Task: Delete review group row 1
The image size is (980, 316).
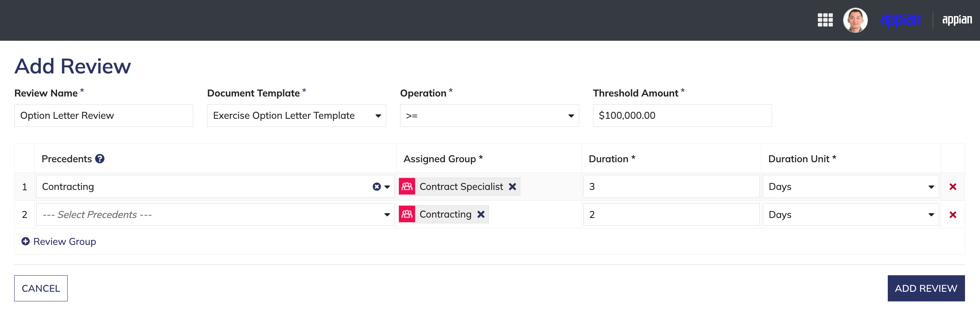Action: coord(953,187)
